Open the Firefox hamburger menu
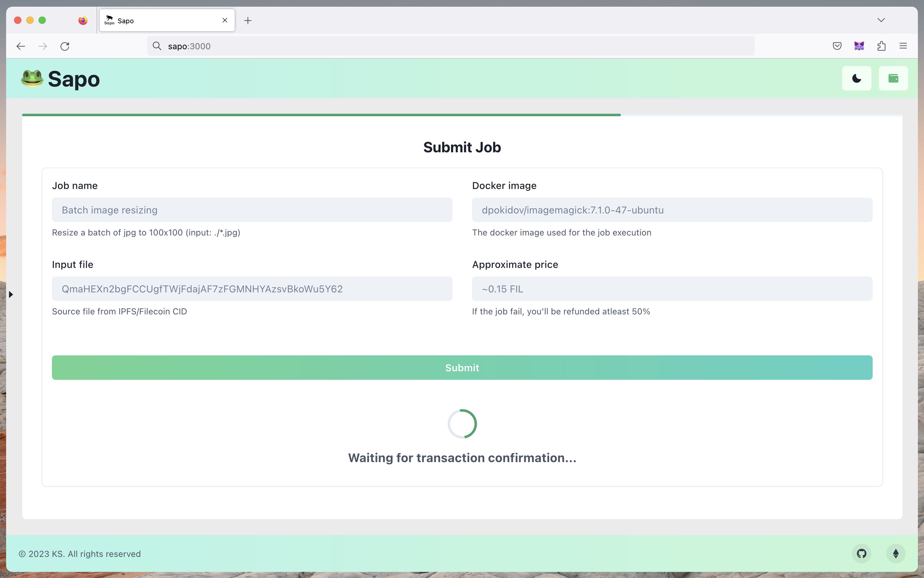 click(x=903, y=46)
